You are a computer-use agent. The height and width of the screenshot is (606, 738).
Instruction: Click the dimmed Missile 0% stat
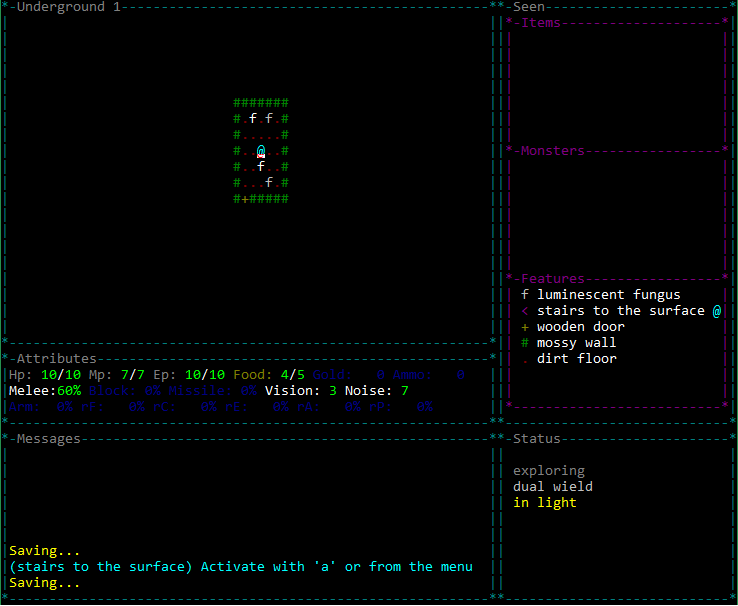coord(213,391)
